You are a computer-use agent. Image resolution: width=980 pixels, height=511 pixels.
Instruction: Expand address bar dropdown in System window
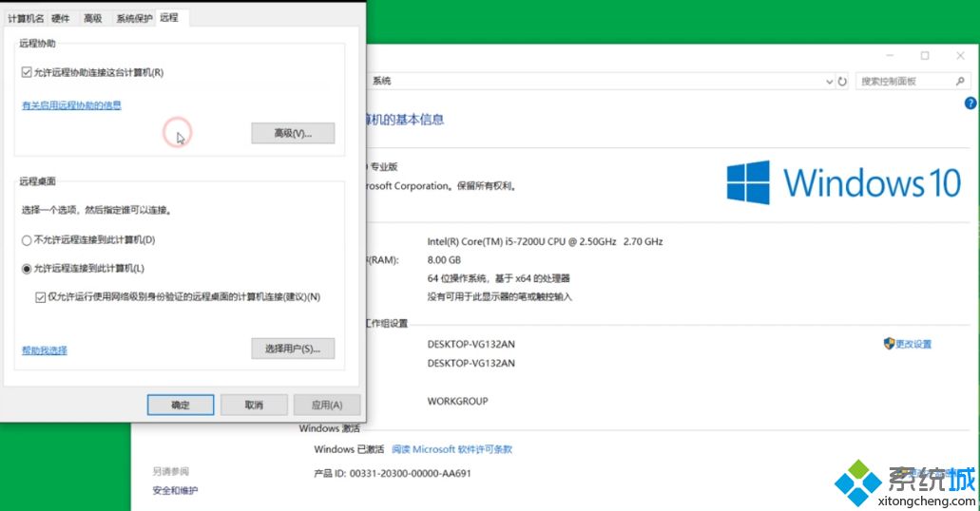tap(829, 82)
